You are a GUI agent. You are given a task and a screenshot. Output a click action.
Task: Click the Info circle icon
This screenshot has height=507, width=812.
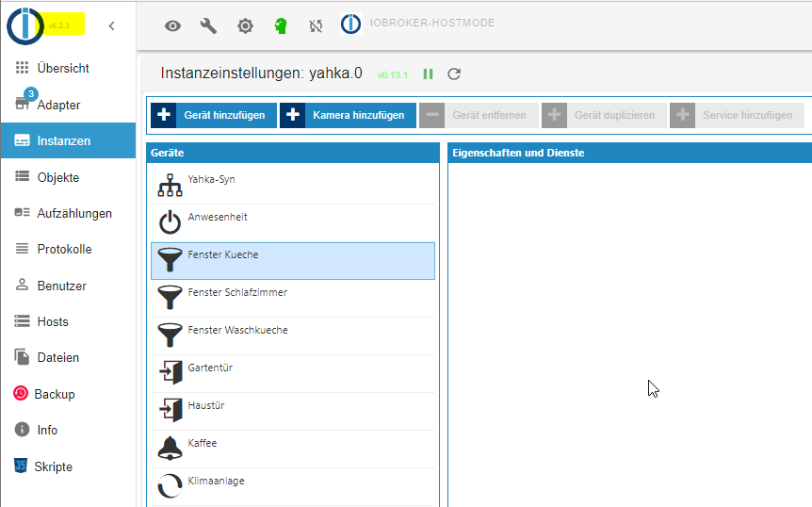coord(23,430)
